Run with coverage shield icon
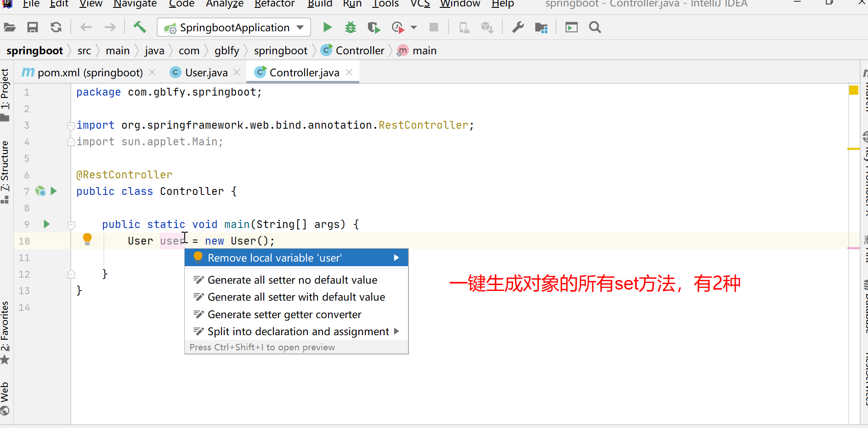This screenshot has height=428, width=868. [374, 28]
